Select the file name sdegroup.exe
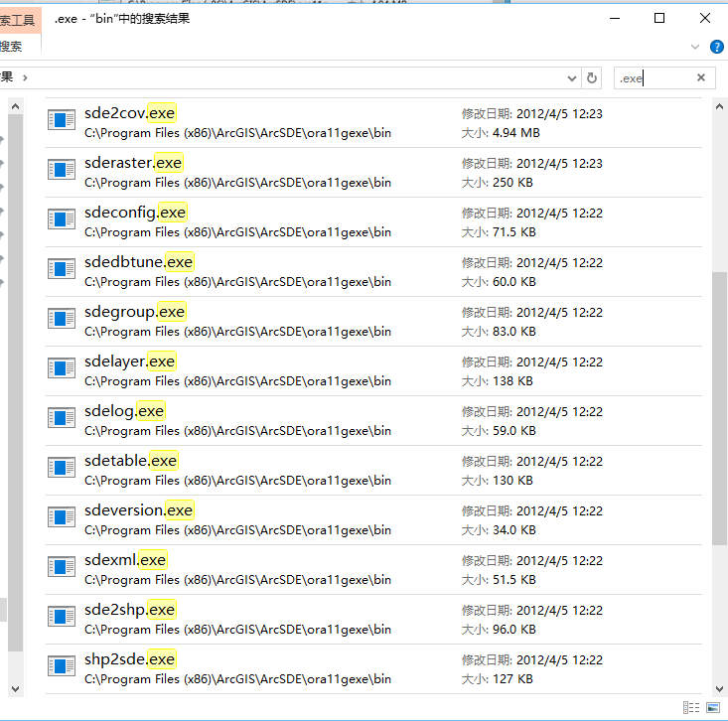This screenshot has width=728, height=721. click(135, 312)
